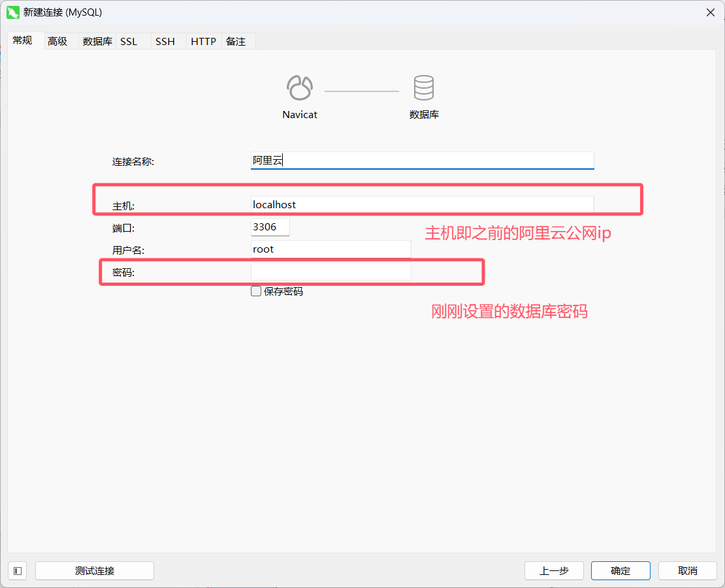Viewport: 725px width, 588px height.
Task: Click the 端口 label text
Action: pyautogui.click(x=123, y=228)
